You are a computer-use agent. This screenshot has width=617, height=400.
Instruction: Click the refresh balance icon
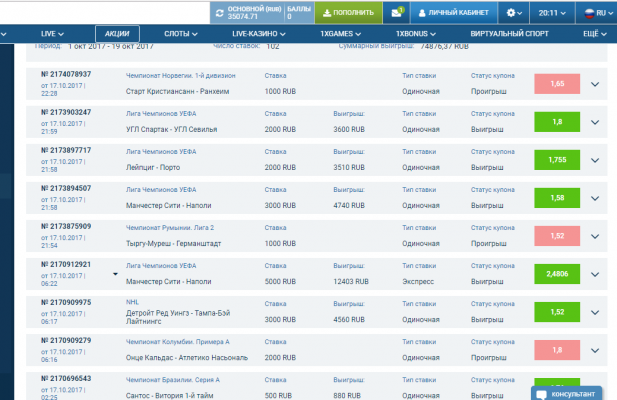coord(220,13)
